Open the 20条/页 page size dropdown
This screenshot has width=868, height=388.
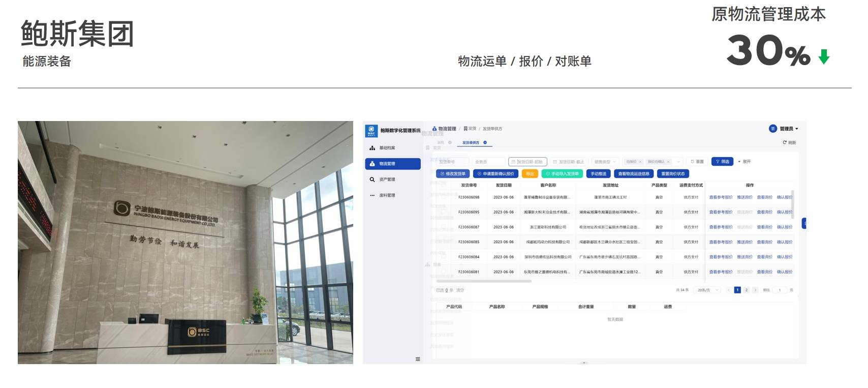pyautogui.click(x=707, y=290)
